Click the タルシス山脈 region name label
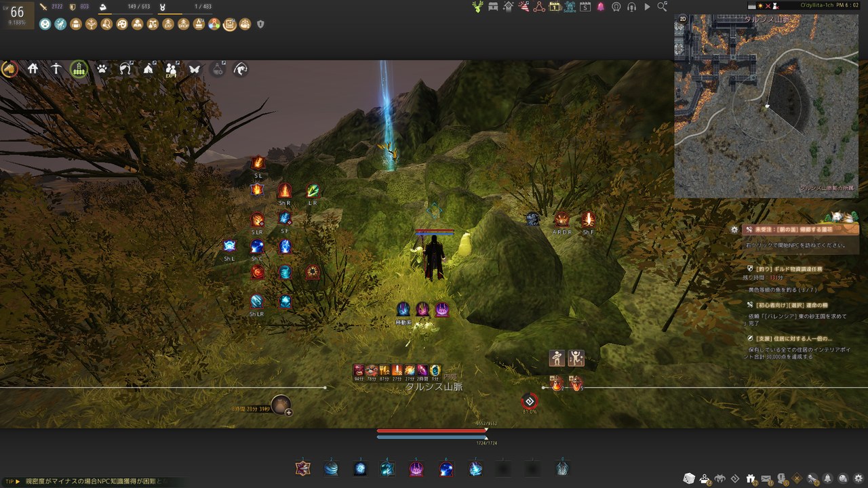 (x=435, y=386)
